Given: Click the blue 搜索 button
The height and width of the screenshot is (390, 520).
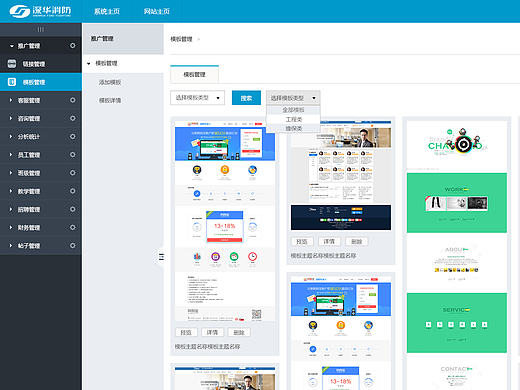Looking at the screenshot, I should (246, 98).
